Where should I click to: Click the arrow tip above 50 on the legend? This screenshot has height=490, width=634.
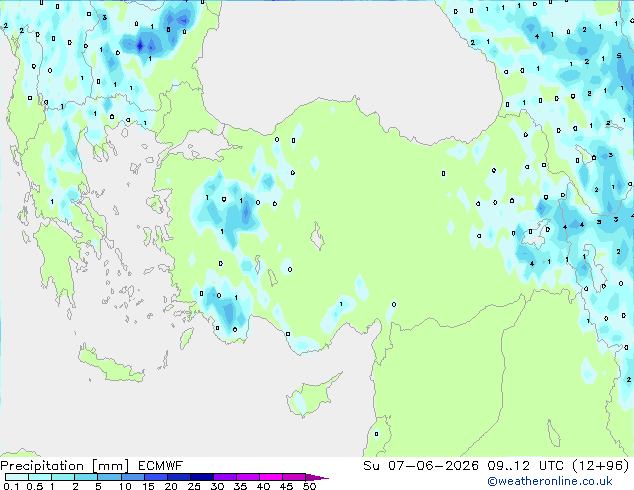(x=318, y=477)
